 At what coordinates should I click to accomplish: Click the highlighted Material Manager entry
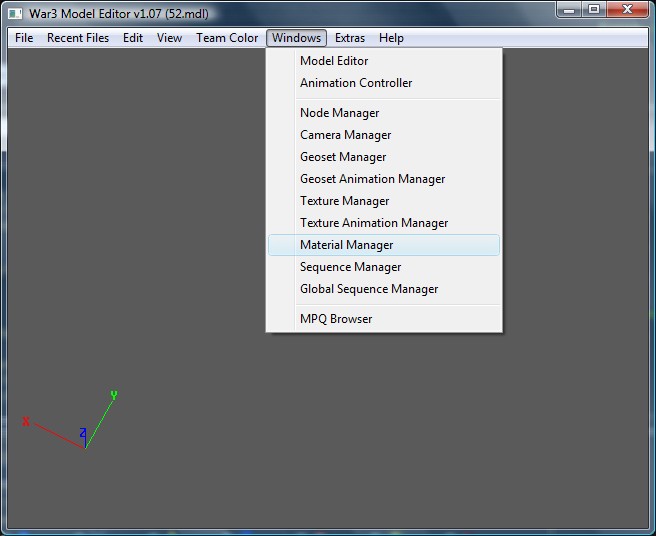point(384,245)
